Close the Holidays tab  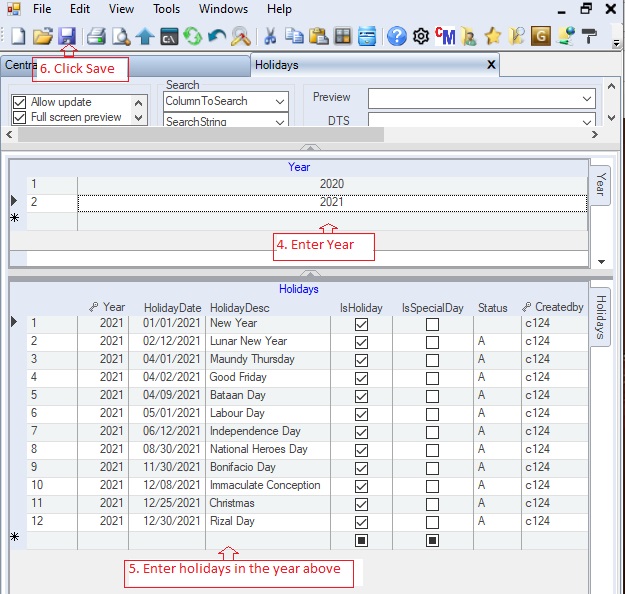coord(491,65)
